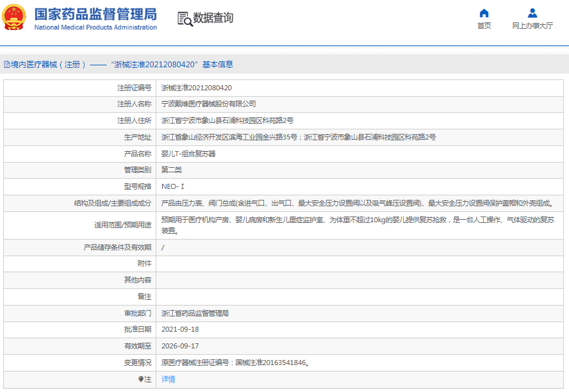
Task: Click the national emblem logo
Action: 15,17
